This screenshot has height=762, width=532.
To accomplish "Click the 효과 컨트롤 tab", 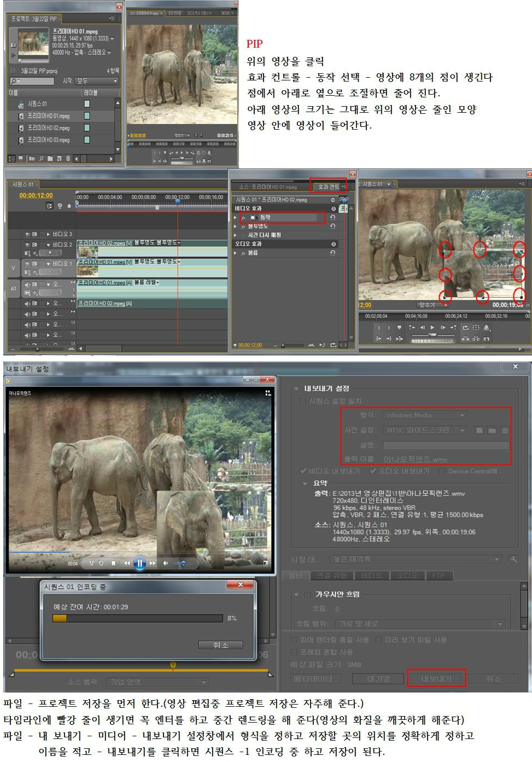I will pos(329,187).
